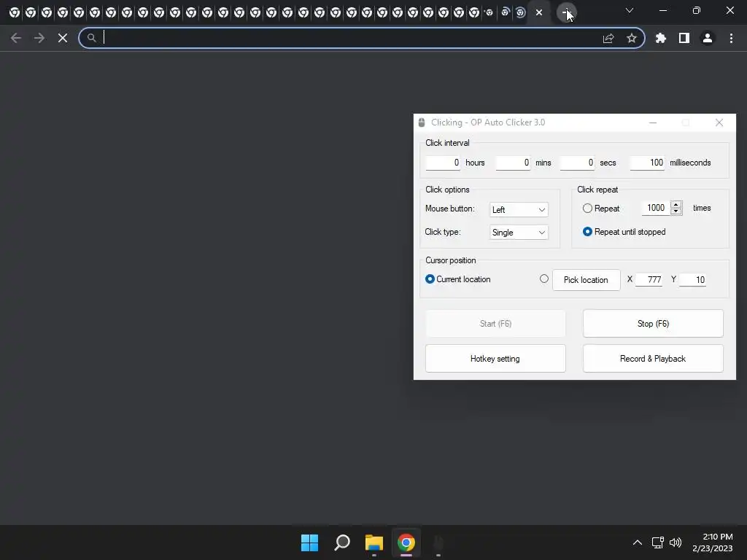The width and height of the screenshot is (747, 560).
Task: Open Record & Playback
Action: pos(653,359)
